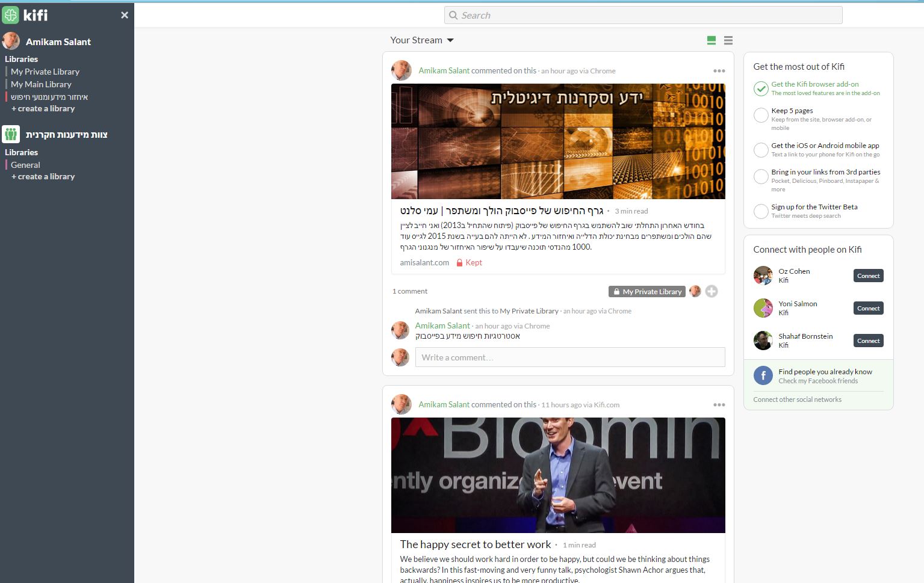Open the three-dot menu on the second post

pos(719,405)
